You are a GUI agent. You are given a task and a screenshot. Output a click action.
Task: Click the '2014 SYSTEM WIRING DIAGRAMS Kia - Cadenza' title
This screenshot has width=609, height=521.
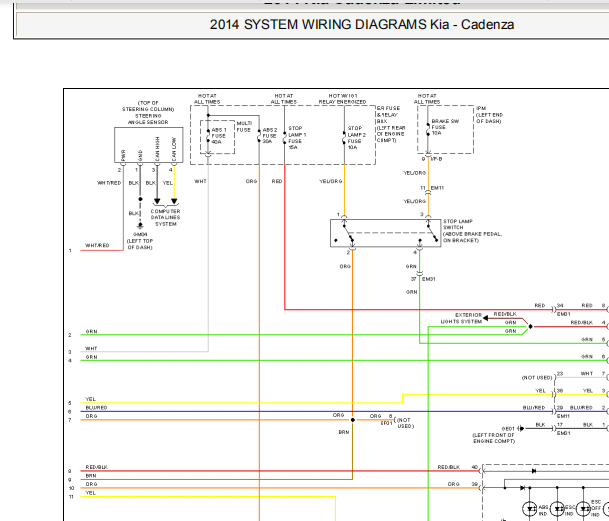[x=362, y=24]
